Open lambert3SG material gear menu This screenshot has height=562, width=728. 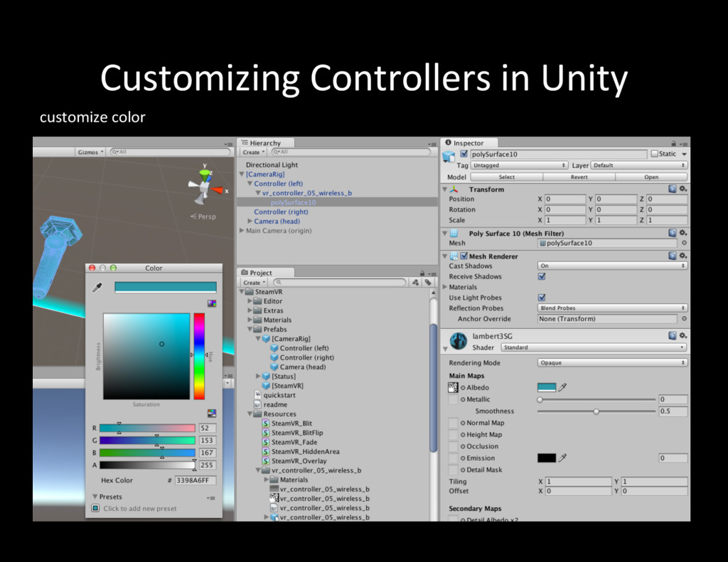click(x=683, y=335)
